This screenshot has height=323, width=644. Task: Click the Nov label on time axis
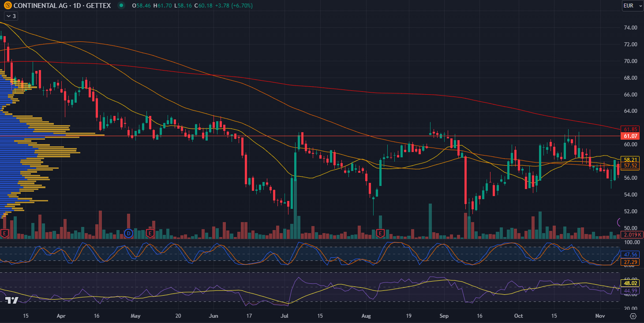600,316
